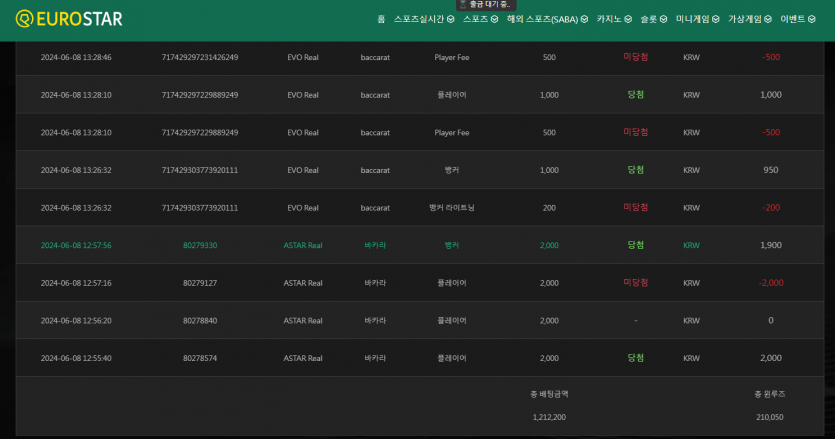Click bet ID 80278574
This screenshot has height=439, width=835.
coord(200,359)
